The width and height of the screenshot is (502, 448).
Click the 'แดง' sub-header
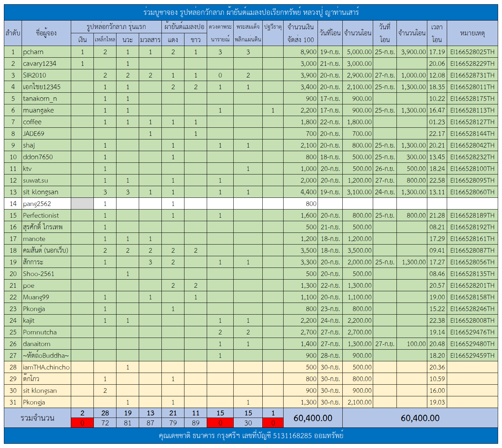pyautogui.click(x=173, y=40)
